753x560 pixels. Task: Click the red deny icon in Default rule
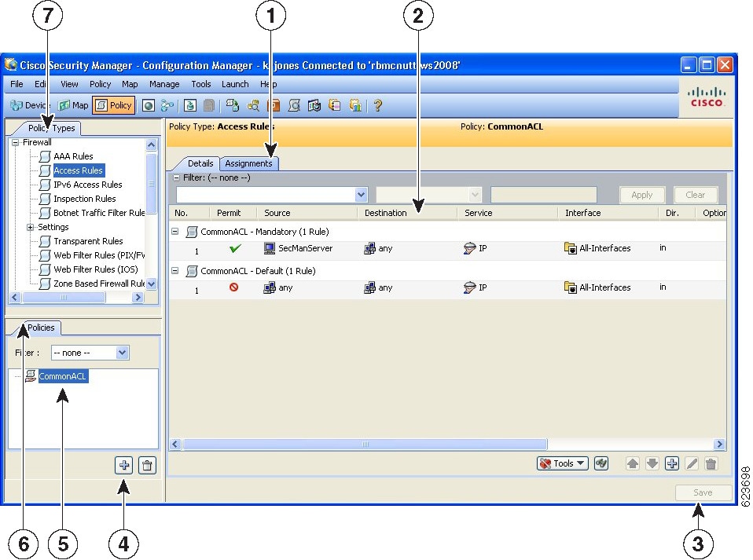pyautogui.click(x=234, y=287)
